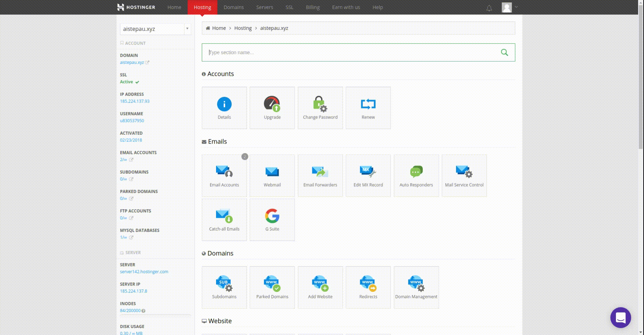The height and width of the screenshot is (335, 644).
Task: Open Webmail from the Emails section
Action: click(272, 175)
